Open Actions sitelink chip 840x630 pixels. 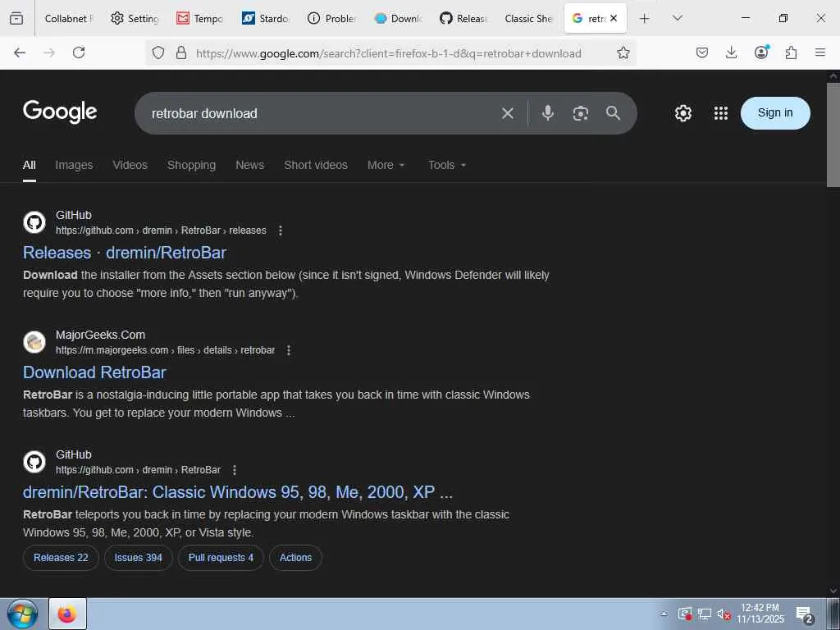[295, 558]
